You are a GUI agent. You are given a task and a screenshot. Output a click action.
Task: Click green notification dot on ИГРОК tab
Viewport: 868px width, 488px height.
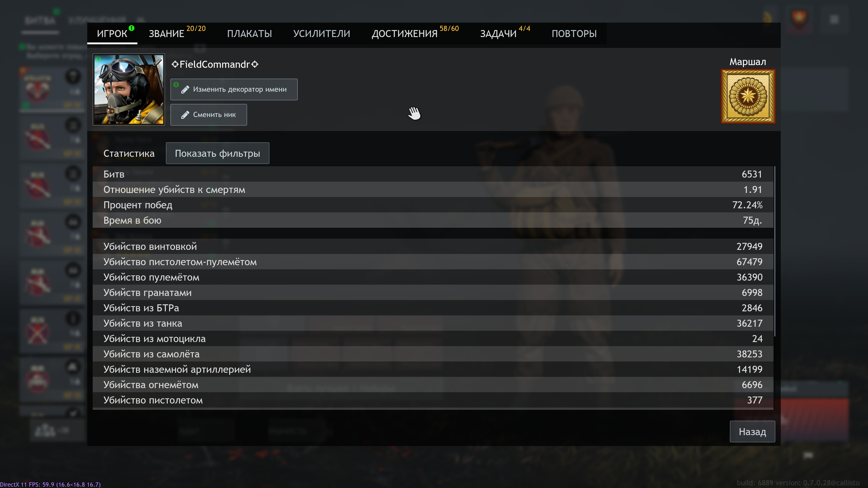(131, 28)
